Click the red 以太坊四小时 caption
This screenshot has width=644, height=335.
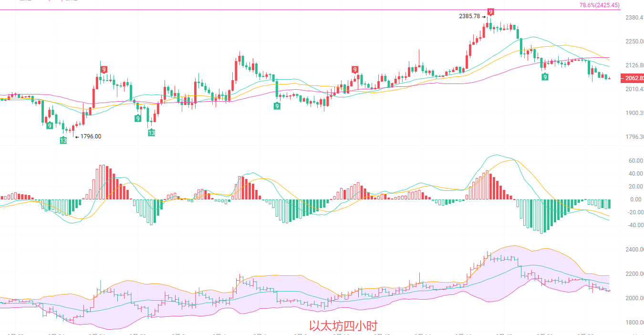[x=343, y=326]
